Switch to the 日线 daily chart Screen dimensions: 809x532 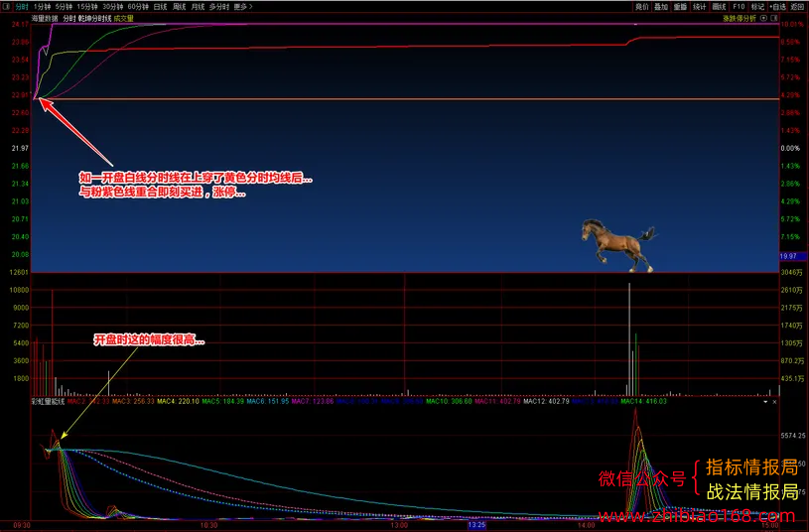tap(160, 7)
